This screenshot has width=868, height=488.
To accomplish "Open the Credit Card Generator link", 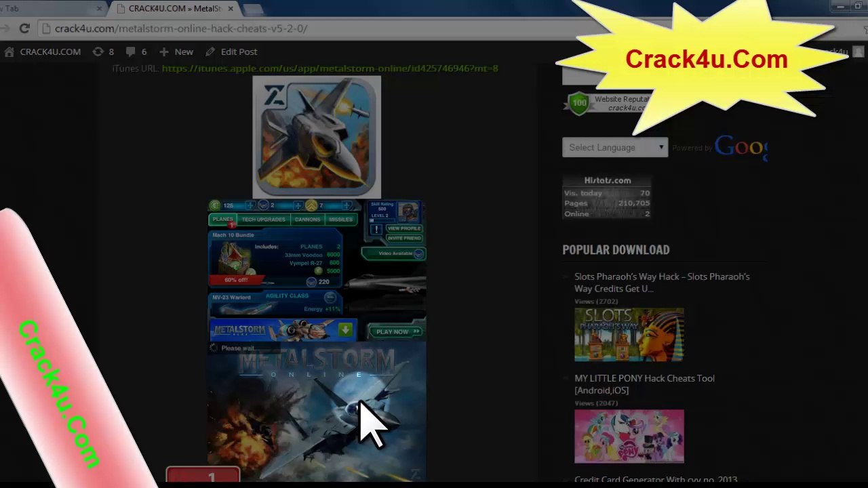I will (x=656, y=481).
